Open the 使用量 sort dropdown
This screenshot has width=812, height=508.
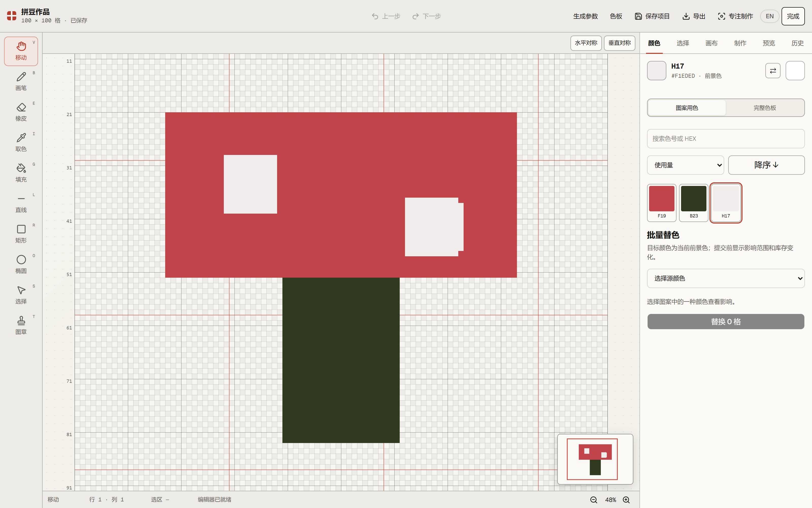tap(685, 165)
